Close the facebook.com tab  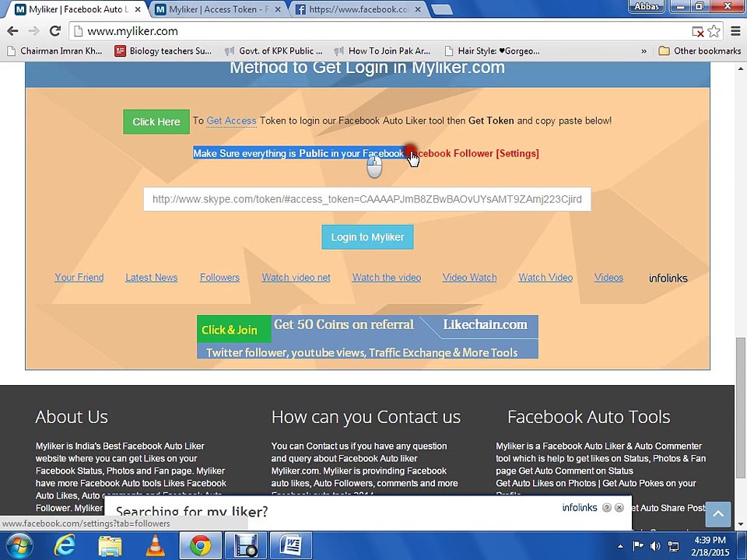coord(417,9)
